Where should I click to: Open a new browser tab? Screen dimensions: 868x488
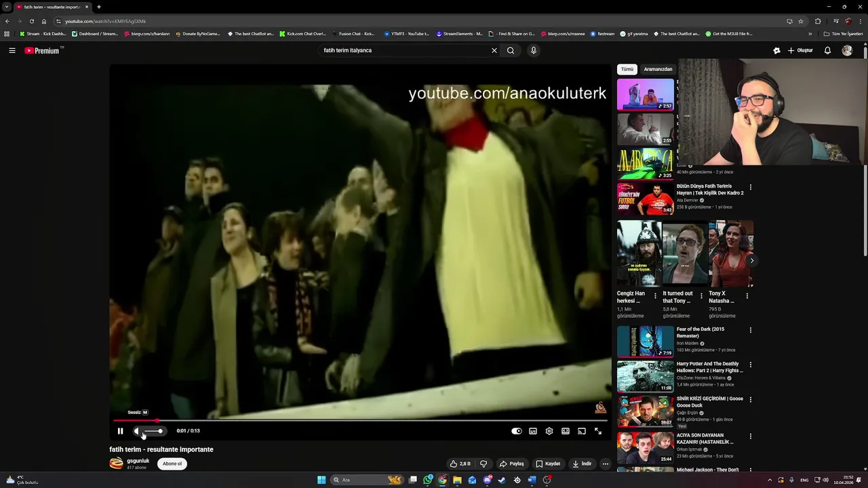click(99, 7)
